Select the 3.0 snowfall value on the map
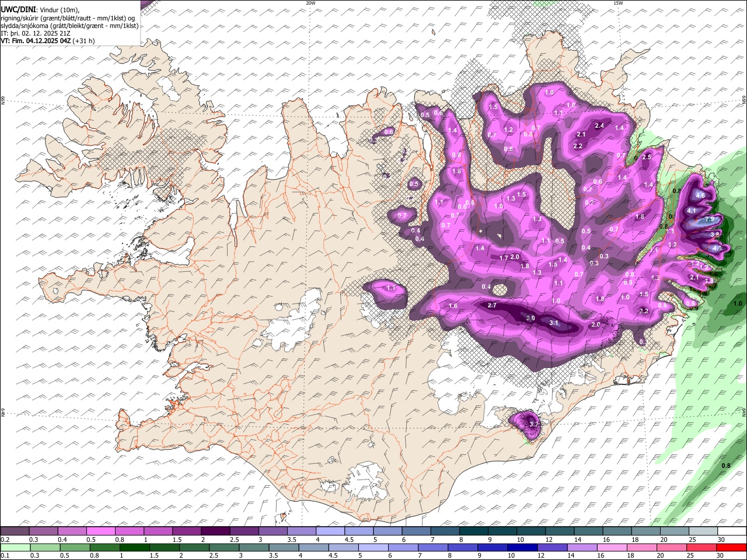The width and height of the screenshot is (747, 560). coord(530,318)
